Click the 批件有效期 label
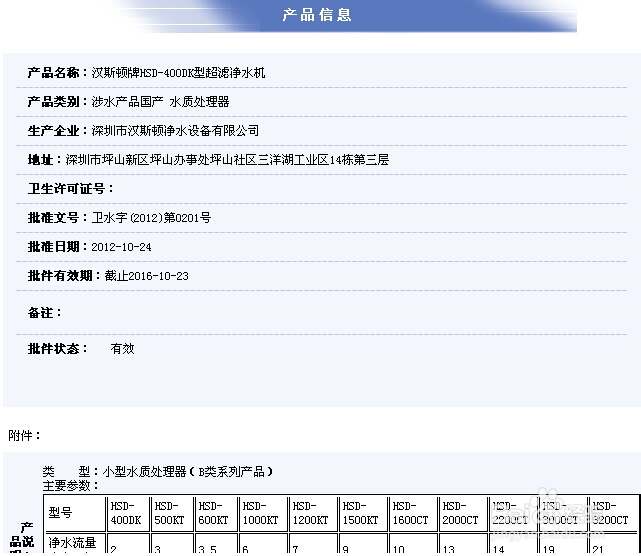Image resolution: width=641 pixels, height=556 pixels. [x=60, y=276]
